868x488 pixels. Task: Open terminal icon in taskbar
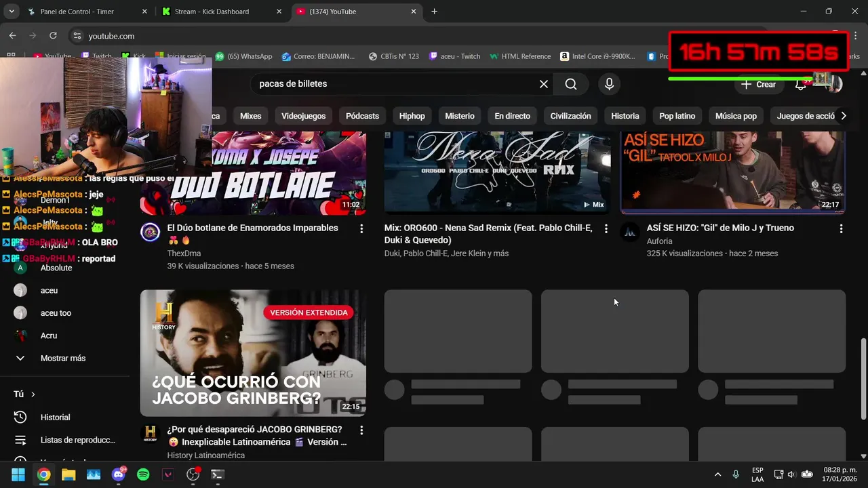[218, 474]
